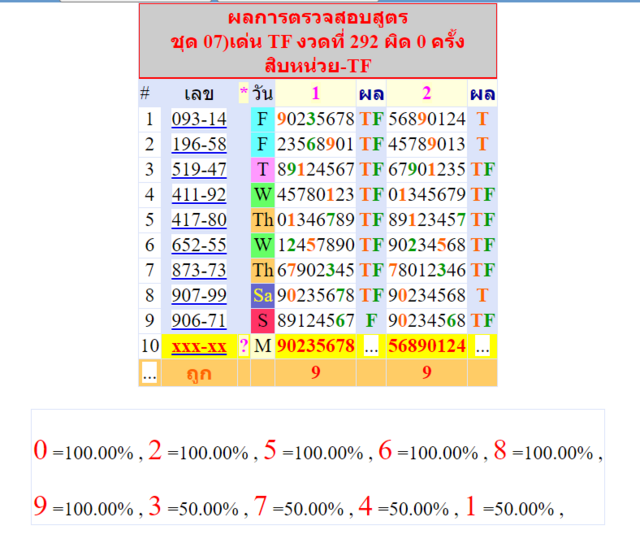
Task: Click the '8 =100.00%' percentage entry
Action: click(544, 451)
